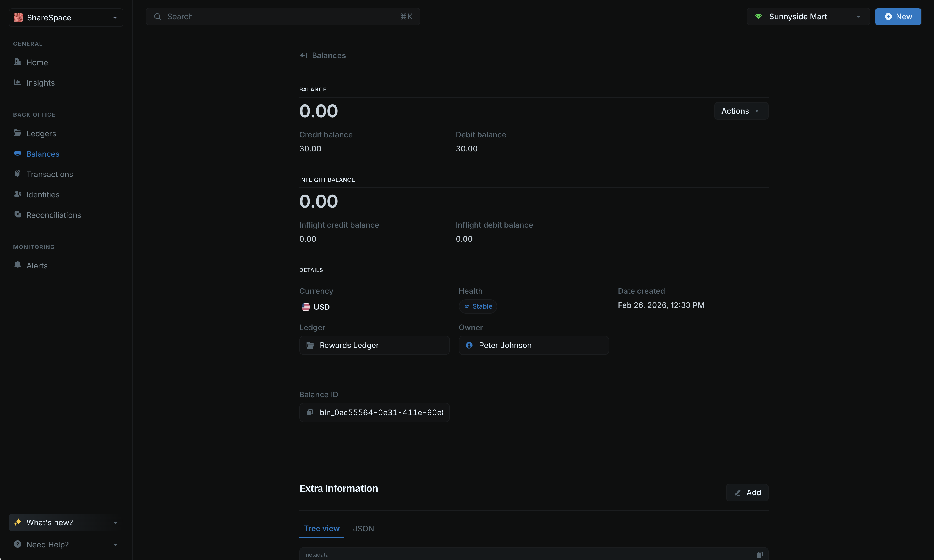This screenshot has width=934, height=560.
Task: Open the Rewards Ledger link
Action: click(x=374, y=345)
